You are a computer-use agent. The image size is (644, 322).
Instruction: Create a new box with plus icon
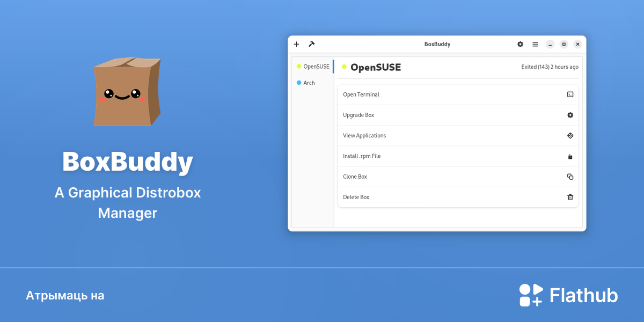[x=296, y=44]
